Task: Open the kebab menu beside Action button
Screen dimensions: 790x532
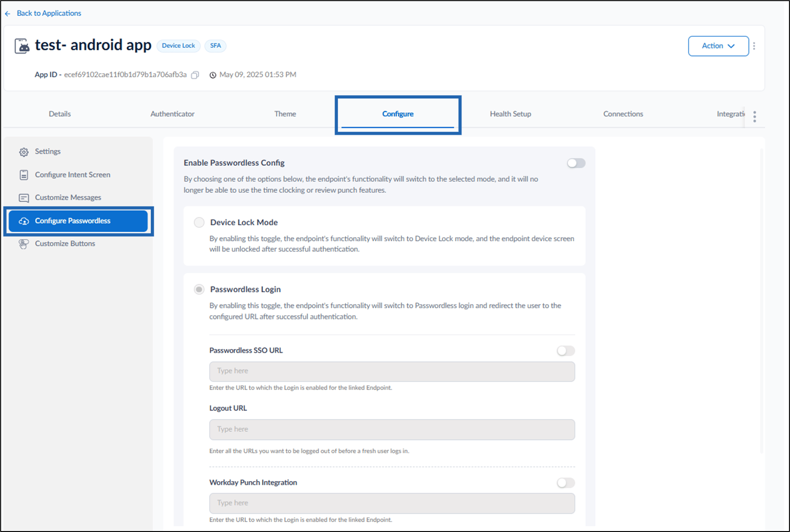Action: [x=754, y=46]
